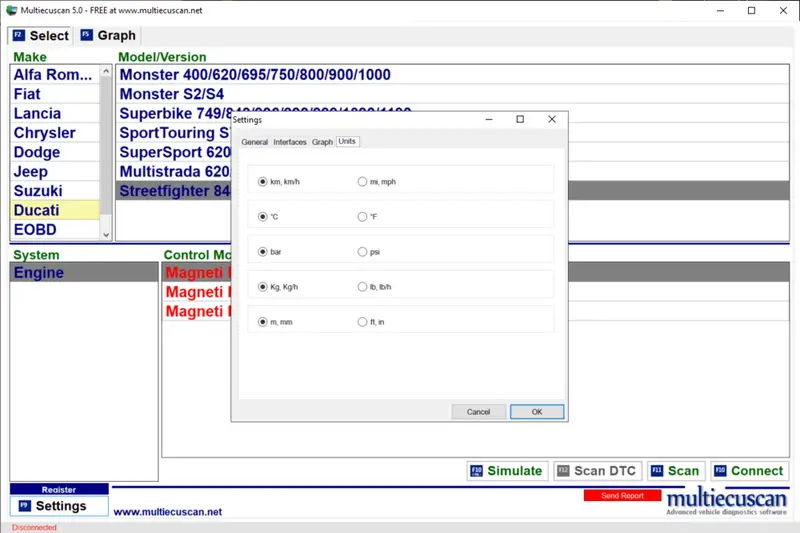Click the Scan button's F11 key icon
The height and width of the screenshot is (533, 800).
point(657,471)
